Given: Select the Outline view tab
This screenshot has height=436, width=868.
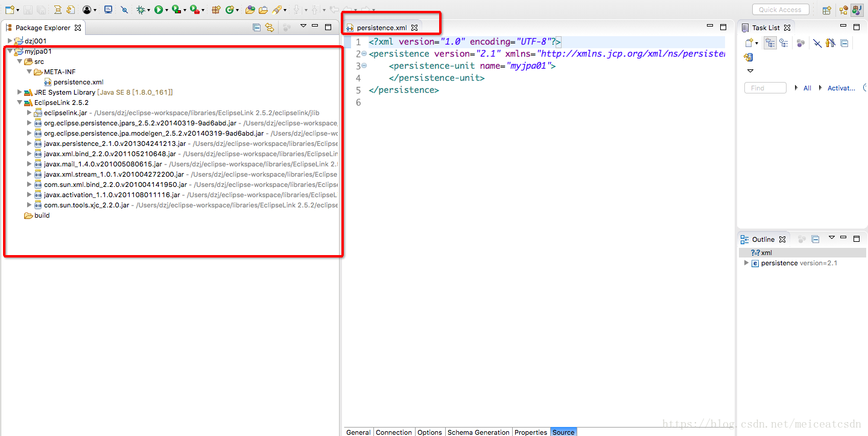Looking at the screenshot, I should 763,239.
